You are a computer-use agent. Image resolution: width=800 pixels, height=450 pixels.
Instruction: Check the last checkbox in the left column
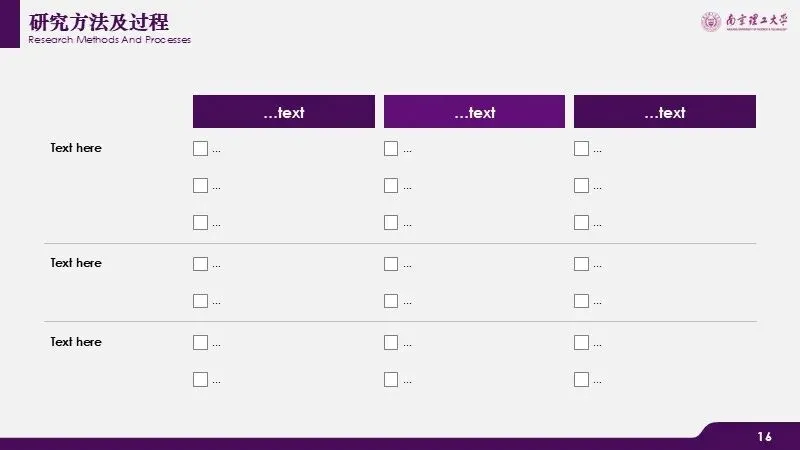pos(200,379)
